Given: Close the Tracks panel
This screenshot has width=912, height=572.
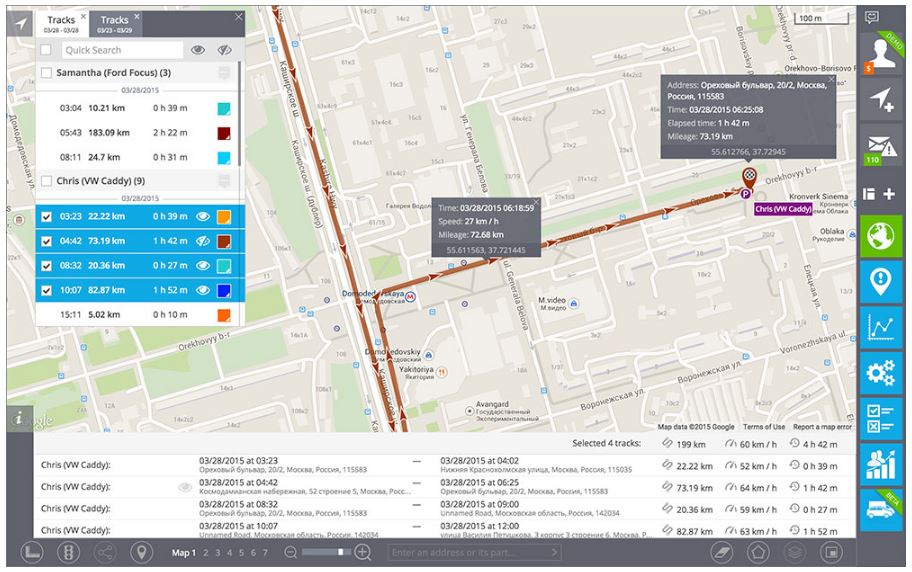Looking at the screenshot, I should tap(238, 17).
